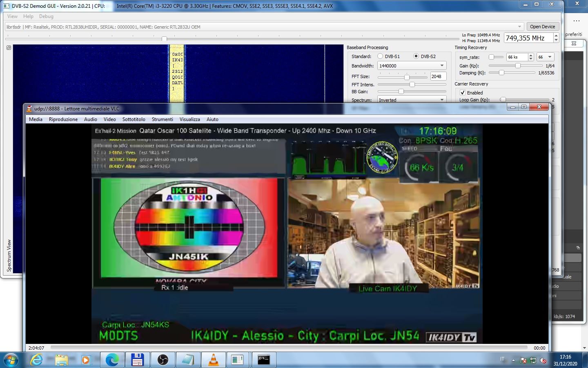Click the 749,355 MHz frequency field
The image size is (588, 368).
point(528,38)
